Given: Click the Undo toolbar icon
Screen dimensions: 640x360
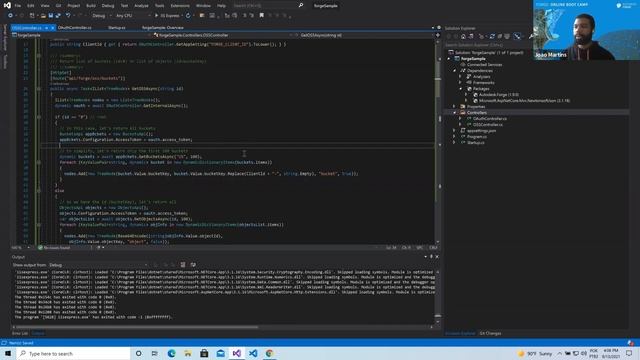Looking at the screenshot, I should (x=68, y=16).
